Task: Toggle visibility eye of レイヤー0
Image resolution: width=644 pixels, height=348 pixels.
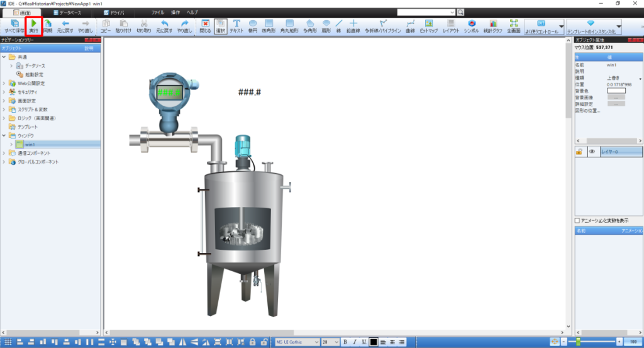Action: [592, 152]
